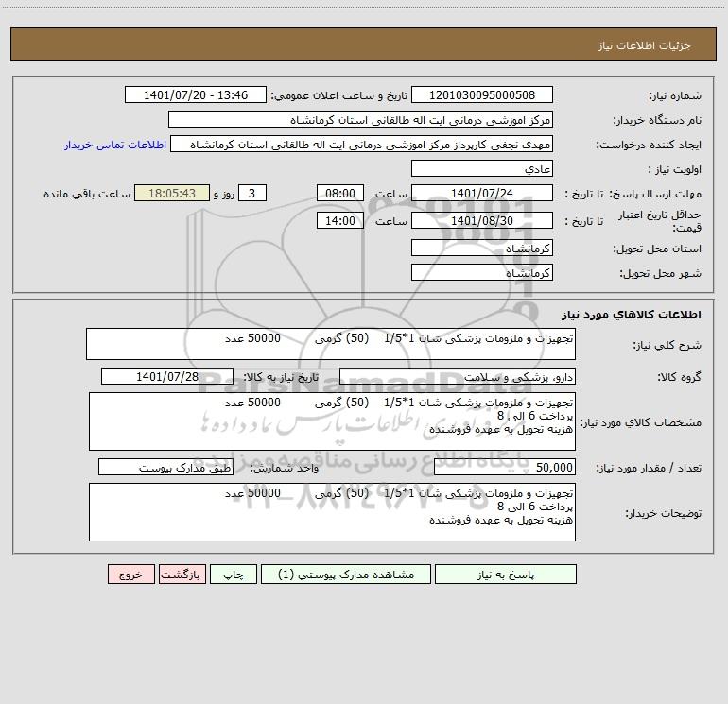Click the section title 'اطلاعات کالاهای مورد نیاز'
The image size is (728, 704).
pos(631,315)
